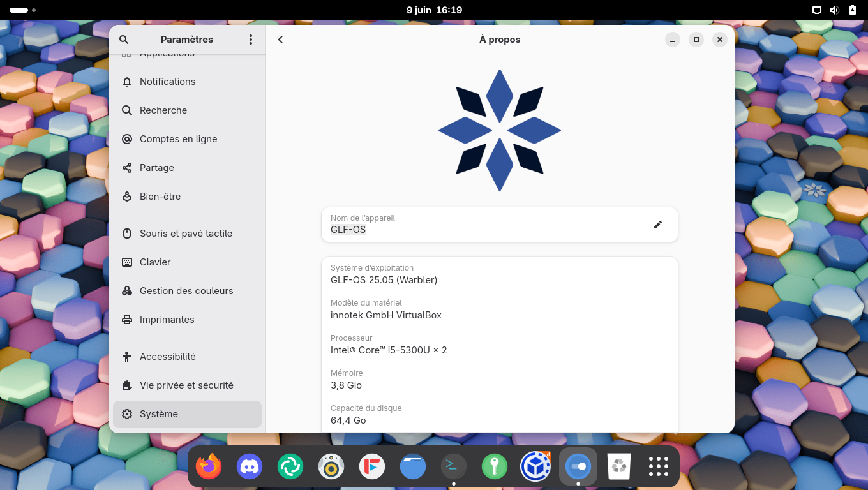Image resolution: width=868 pixels, height=490 pixels.
Task: Click the GLF-OS snowflake logo
Action: pyautogui.click(x=500, y=131)
